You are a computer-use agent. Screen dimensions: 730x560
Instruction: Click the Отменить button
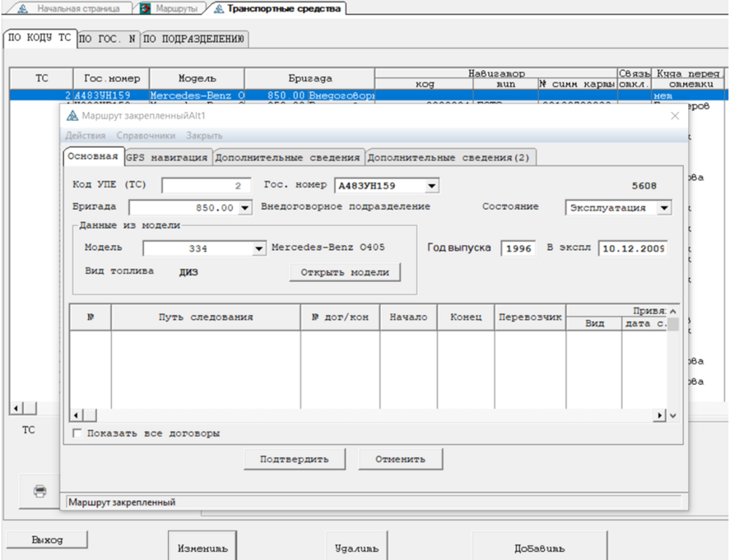pyautogui.click(x=400, y=460)
